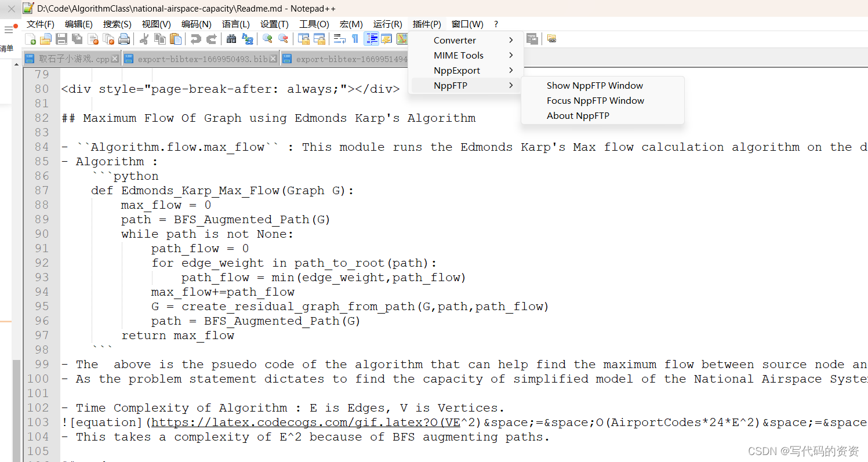Screen dimensions: 868x462
Task: Switch to the 取石子小游戏.cpp tab
Action: pyautogui.click(x=72, y=59)
